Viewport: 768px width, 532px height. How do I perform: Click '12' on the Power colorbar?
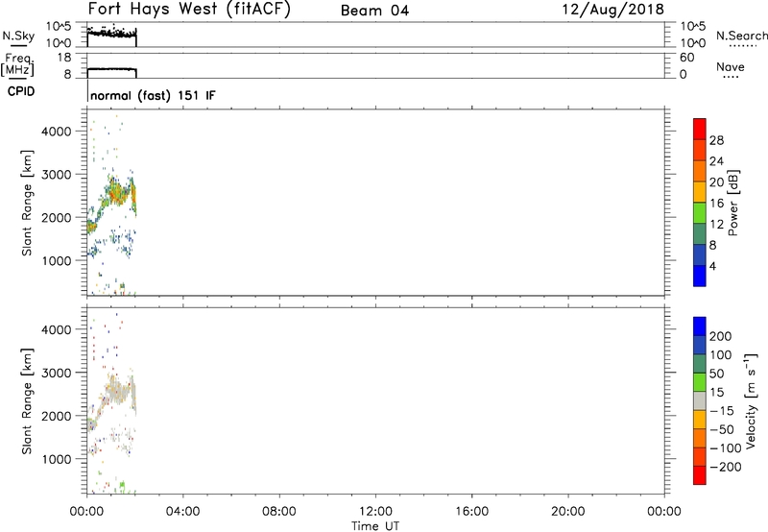point(716,225)
